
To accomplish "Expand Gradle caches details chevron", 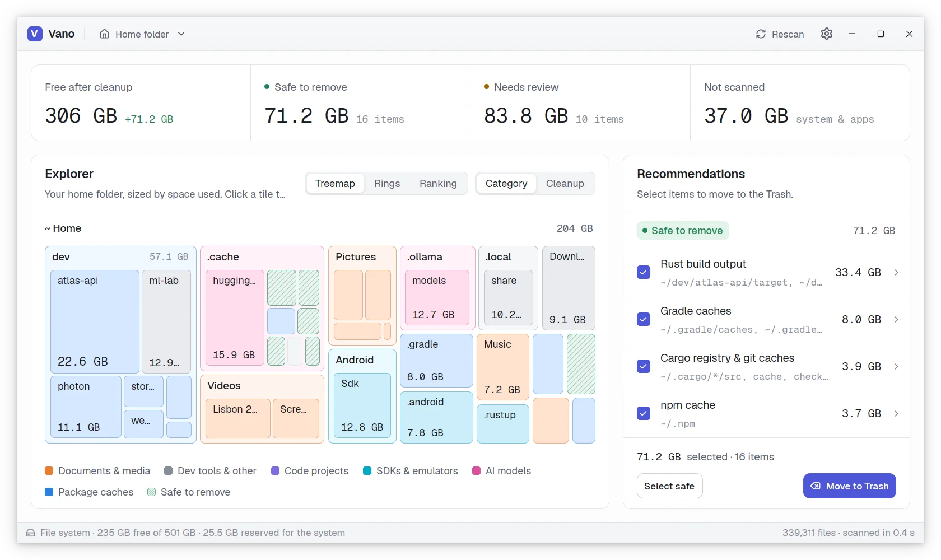I will coord(896,319).
